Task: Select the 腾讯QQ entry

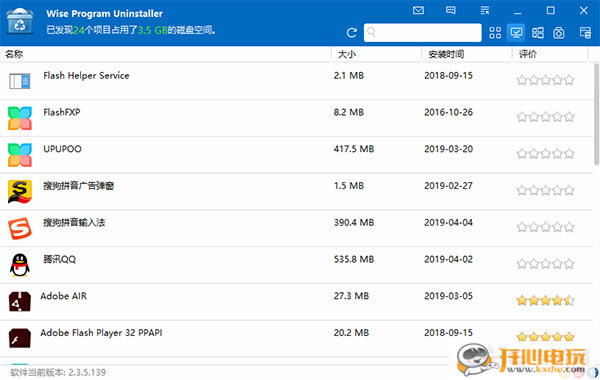Action: point(297,265)
